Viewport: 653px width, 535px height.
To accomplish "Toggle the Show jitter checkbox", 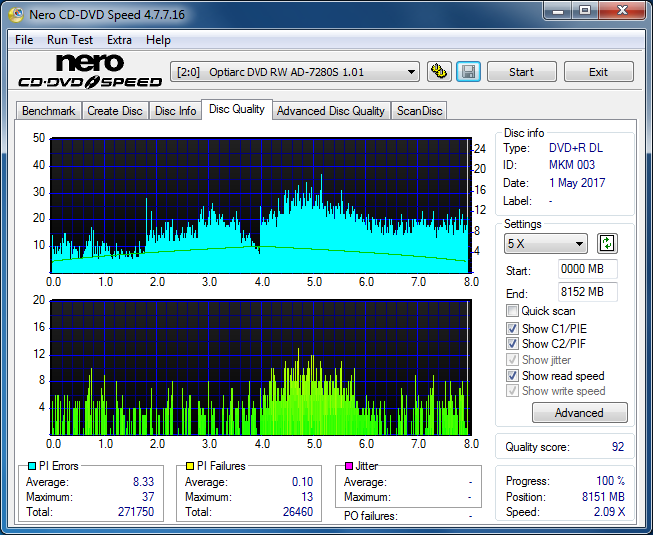I will [x=512, y=360].
